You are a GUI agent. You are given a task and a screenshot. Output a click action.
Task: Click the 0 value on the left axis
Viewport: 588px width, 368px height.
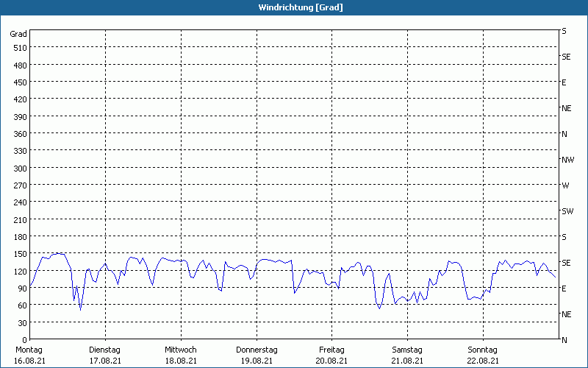click(25, 340)
